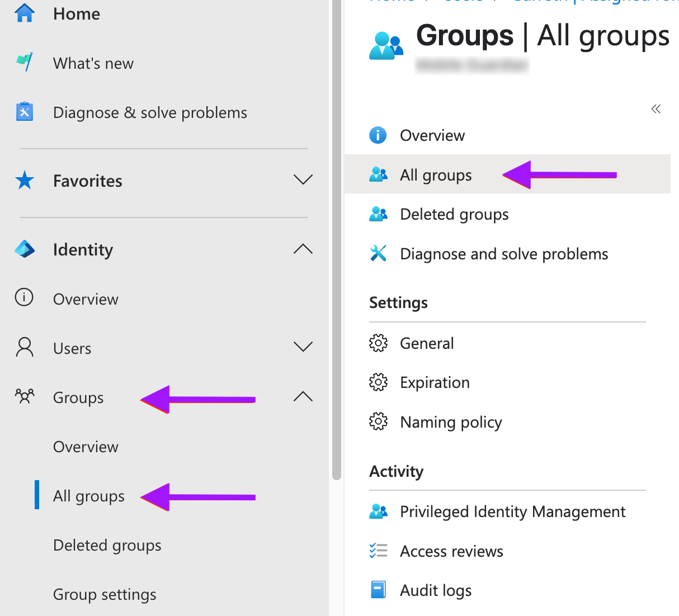The height and width of the screenshot is (616, 679).
Task: Click the Home house icon
Action: [x=24, y=13]
